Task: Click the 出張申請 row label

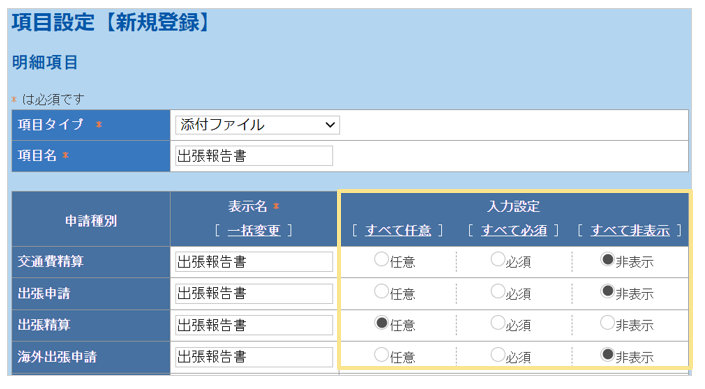Action: [44, 293]
